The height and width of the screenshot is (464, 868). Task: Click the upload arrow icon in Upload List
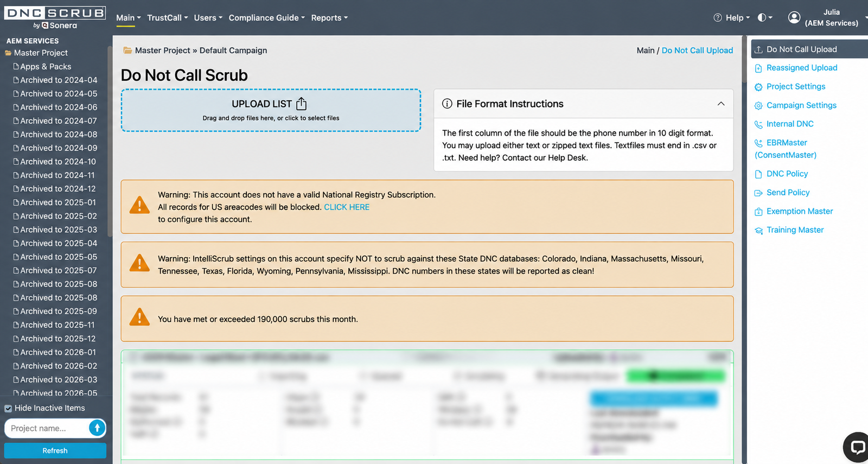[302, 104]
